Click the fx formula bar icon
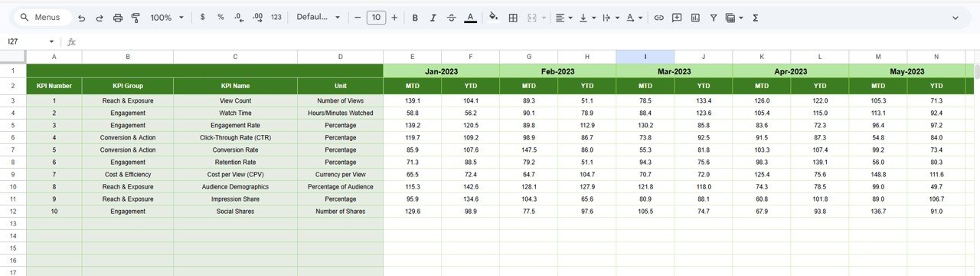Viewport: 980px width, 276px height. 72,41
